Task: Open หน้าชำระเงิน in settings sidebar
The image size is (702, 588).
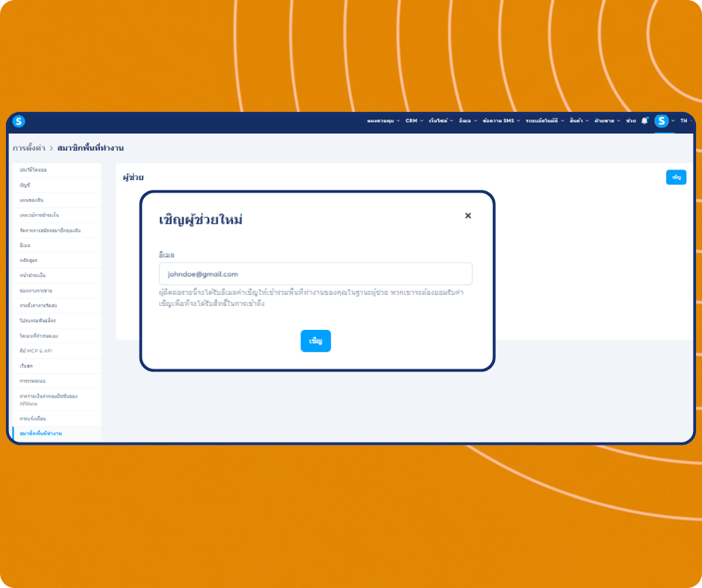Action: [x=56, y=275]
